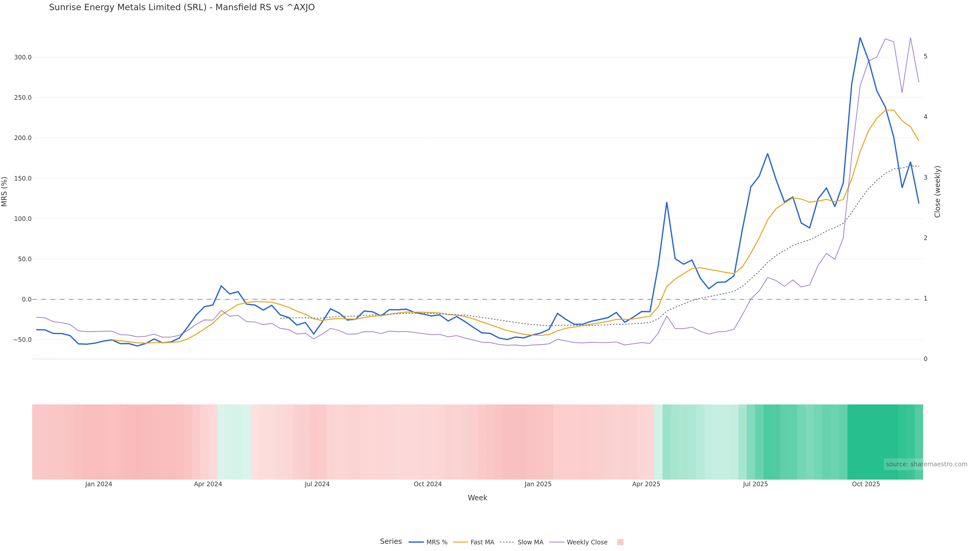Click the blue MRS % legend line icon

[x=416, y=542]
